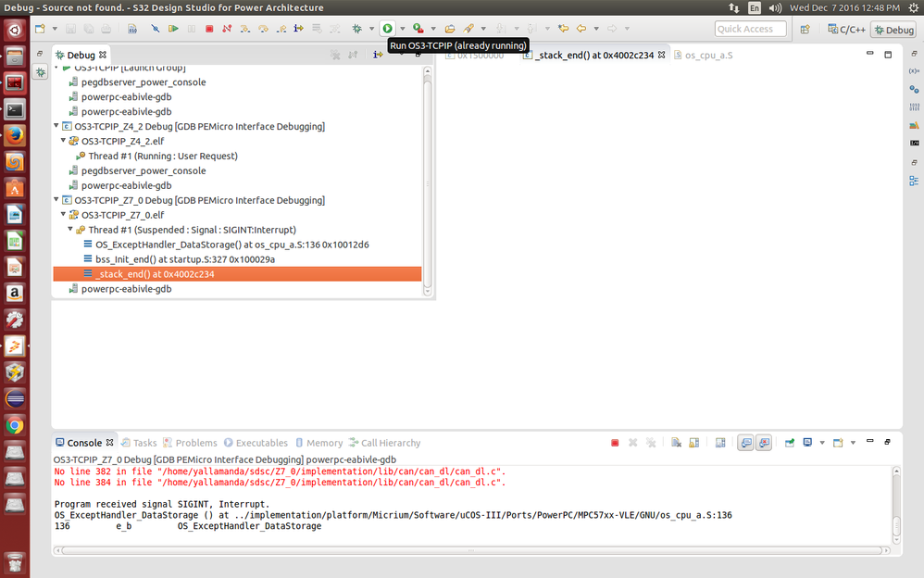The height and width of the screenshot is (578, 924).
Task: Resume execution with the Resume icon
Action: (173, 29)
